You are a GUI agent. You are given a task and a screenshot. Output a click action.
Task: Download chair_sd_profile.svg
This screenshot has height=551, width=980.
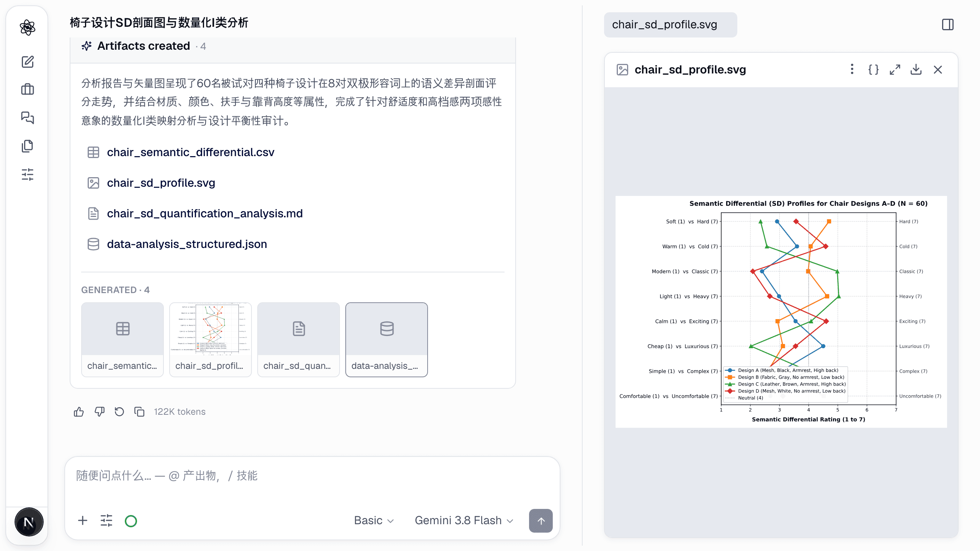(916, 70)
